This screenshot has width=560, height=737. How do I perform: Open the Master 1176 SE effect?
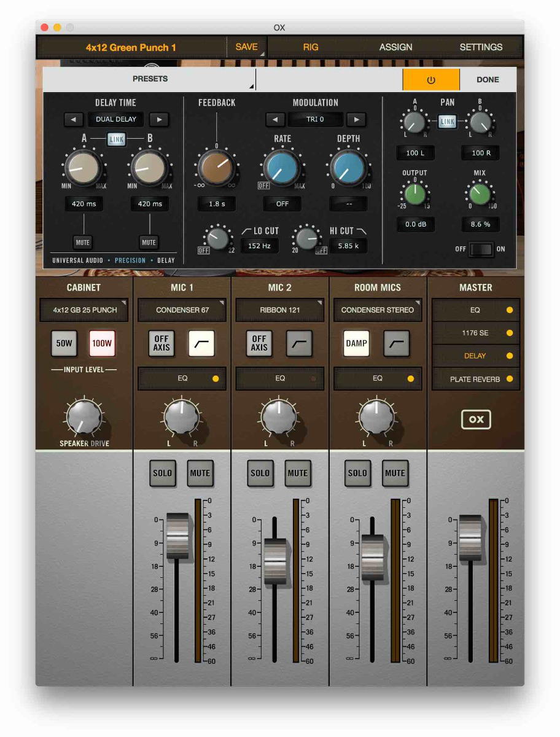pyautogui.click(x=476, y=333)
